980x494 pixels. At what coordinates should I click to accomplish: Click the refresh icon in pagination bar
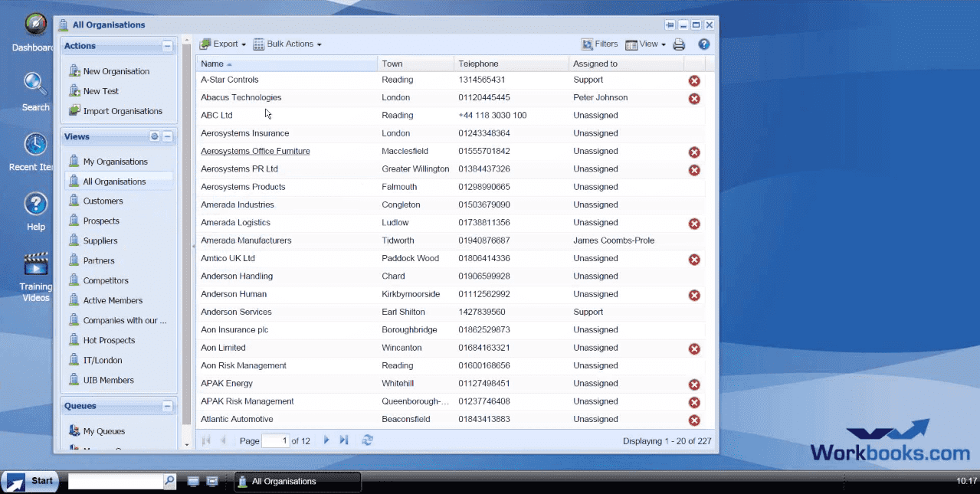pos(368,440)
